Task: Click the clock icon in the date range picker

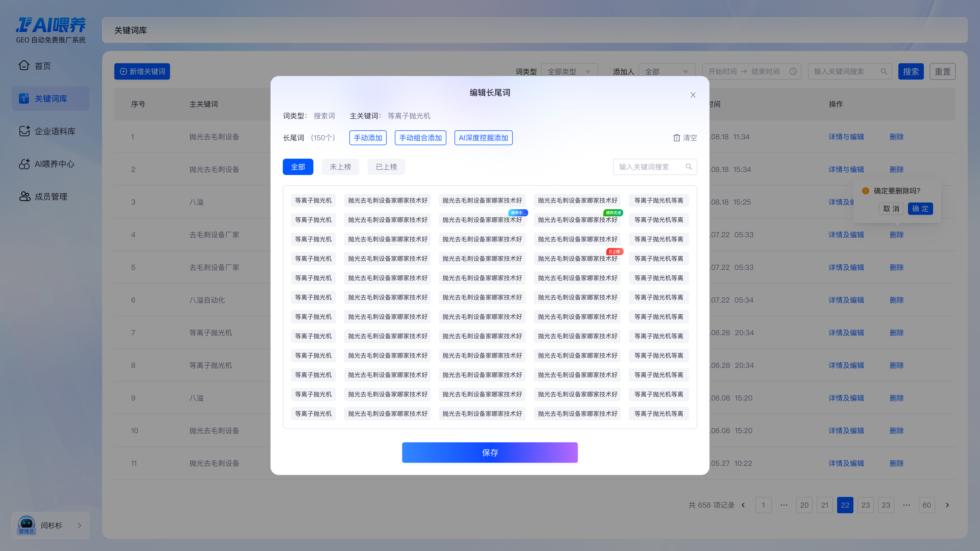Action: click(793, 71)
